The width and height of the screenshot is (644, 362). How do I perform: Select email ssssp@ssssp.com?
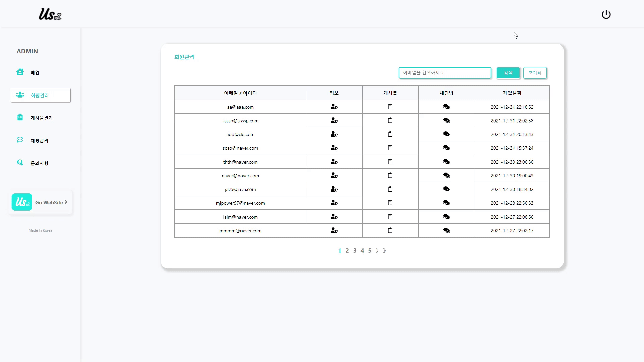click(240, 121)
